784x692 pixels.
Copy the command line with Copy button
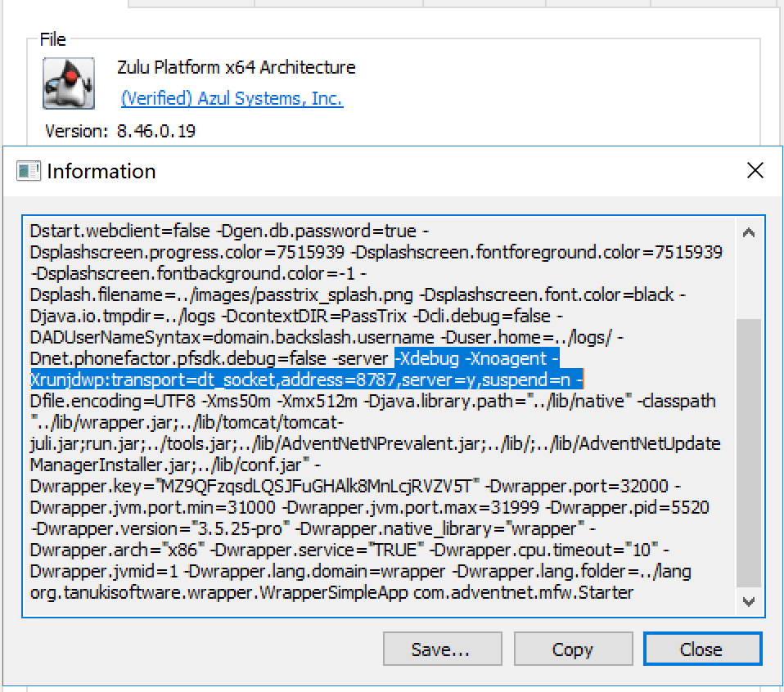coord(572,649)
